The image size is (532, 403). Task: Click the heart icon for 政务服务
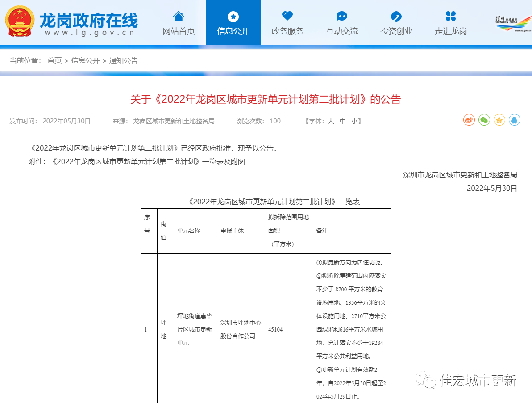click(287, 16)
